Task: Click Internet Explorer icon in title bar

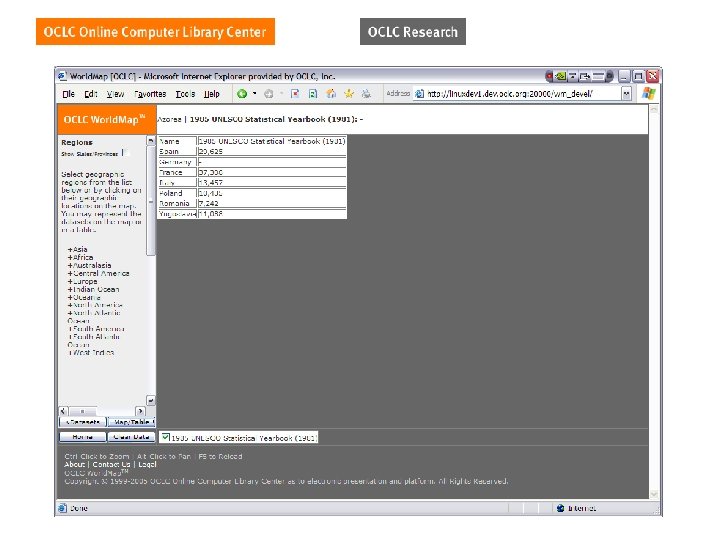Action: [62, 76]
